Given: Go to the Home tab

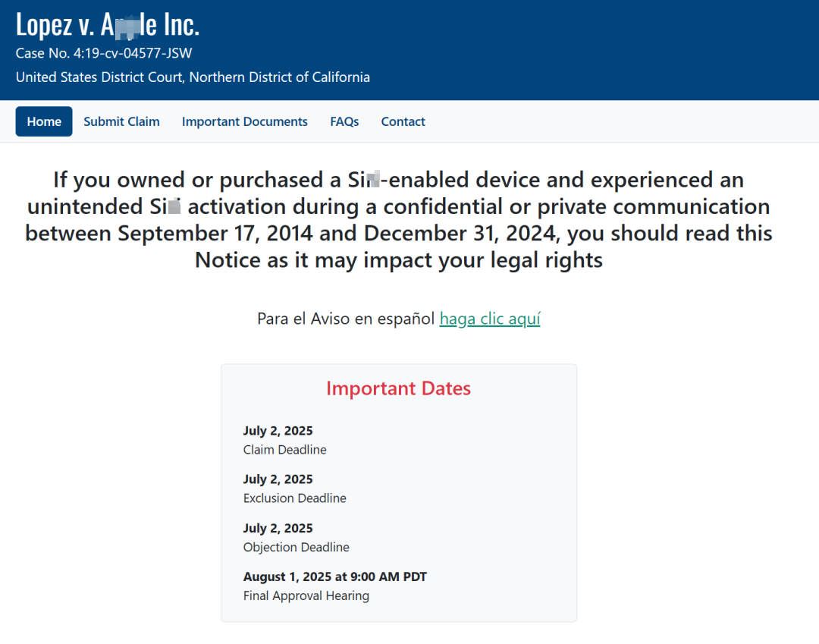Looking at the screenshot, I should pos(44,121).
